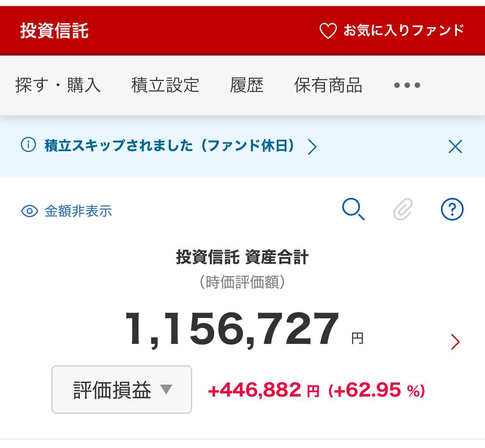Tap the heart favorites icon
This screenshot has width=485, height=448.
click(328, 31)
